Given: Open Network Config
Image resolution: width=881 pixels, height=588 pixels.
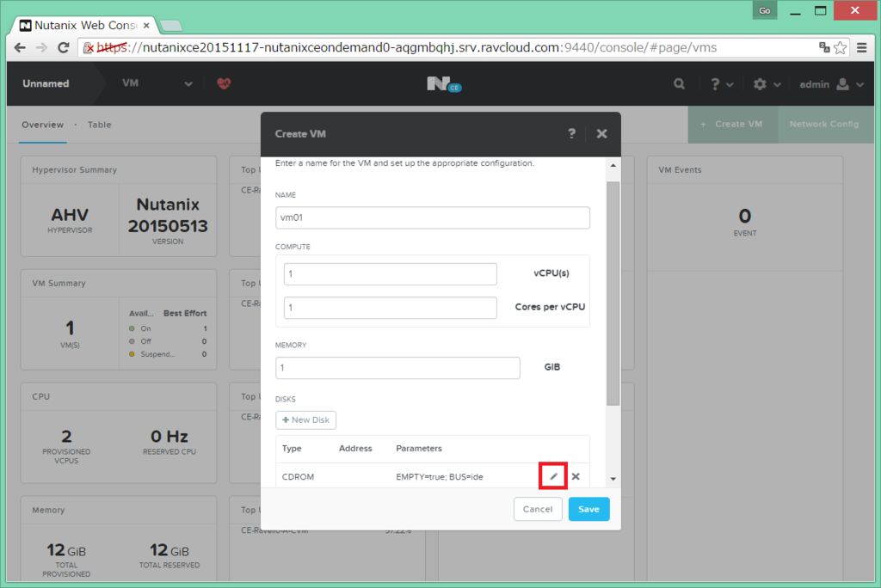Looking at the screenshot, I should click(823, 124).
